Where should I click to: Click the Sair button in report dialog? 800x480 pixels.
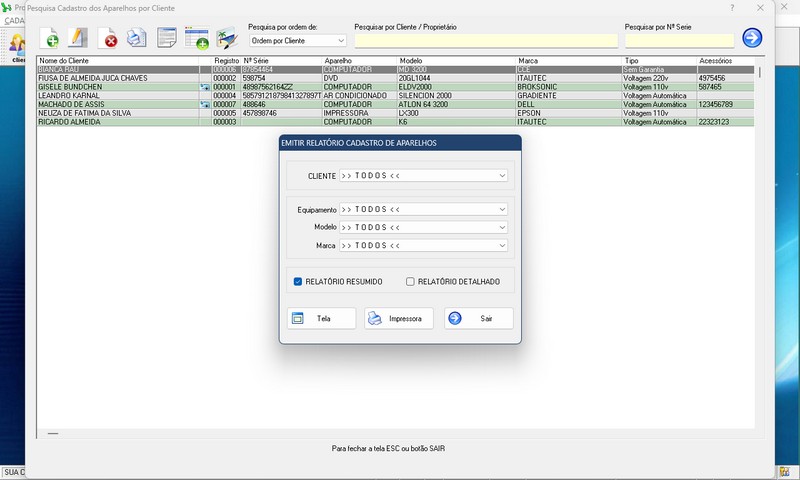click(x=479, y=318)
